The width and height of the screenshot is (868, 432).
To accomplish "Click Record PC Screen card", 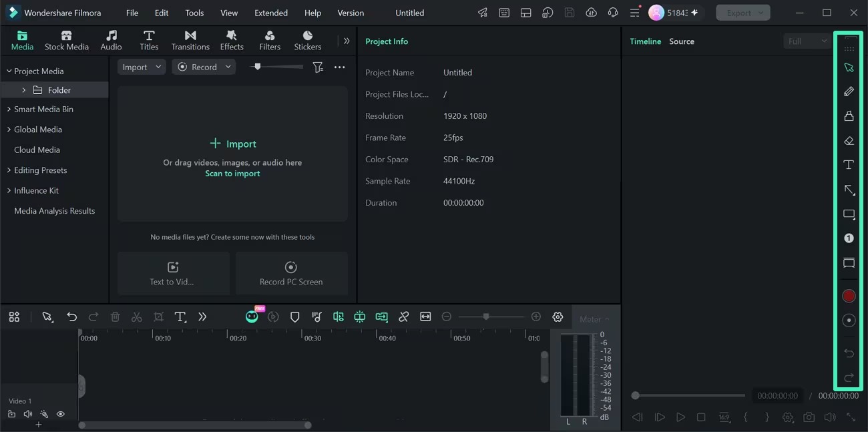I will (x=291, y=273).
